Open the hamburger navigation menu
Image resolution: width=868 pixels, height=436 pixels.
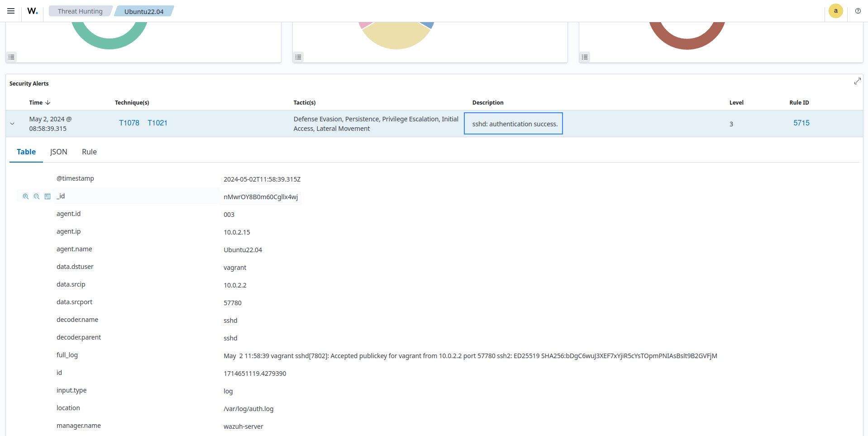pos(11,11)
